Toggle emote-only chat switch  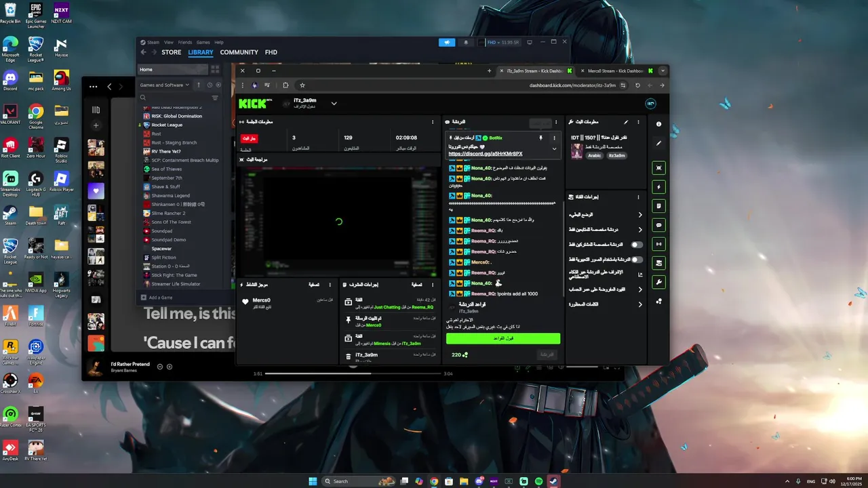[x=636, y=260]
